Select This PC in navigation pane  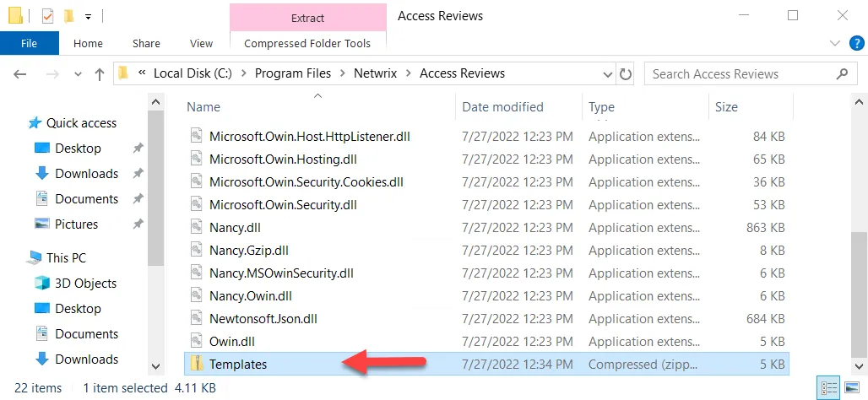[66, 258]
